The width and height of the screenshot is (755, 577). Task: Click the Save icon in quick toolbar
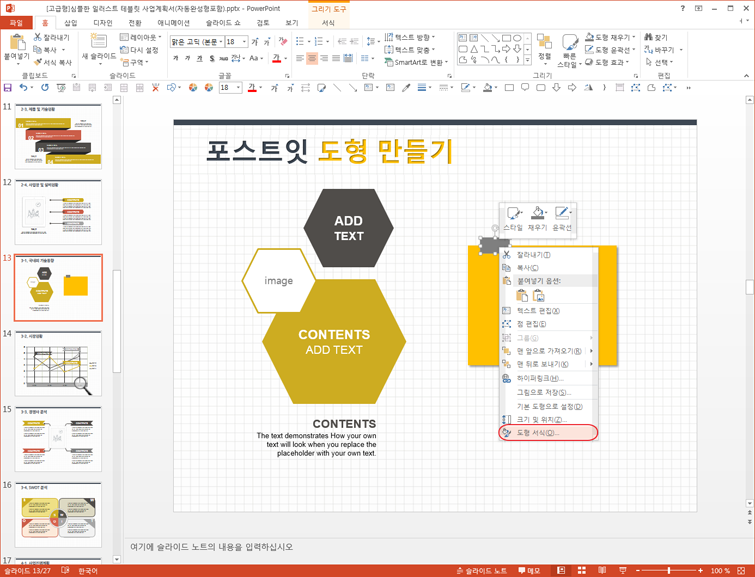coord(8,88)
